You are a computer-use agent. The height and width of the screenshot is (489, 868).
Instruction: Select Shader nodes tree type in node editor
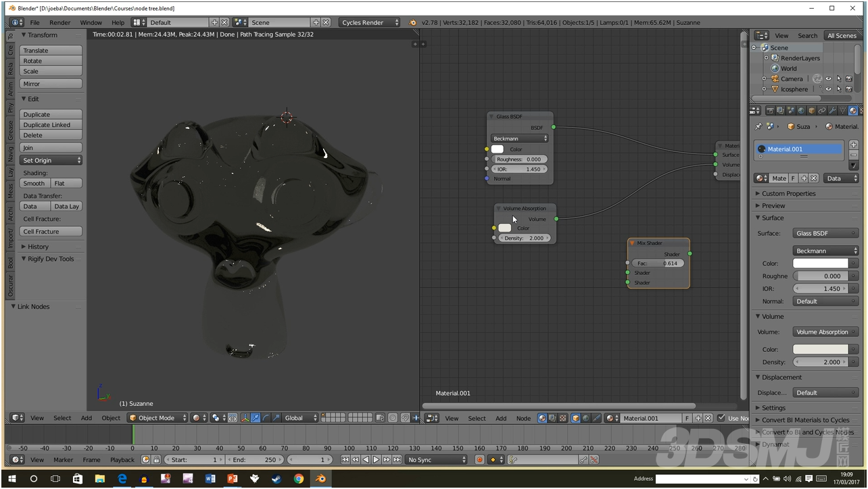(542, 418)
